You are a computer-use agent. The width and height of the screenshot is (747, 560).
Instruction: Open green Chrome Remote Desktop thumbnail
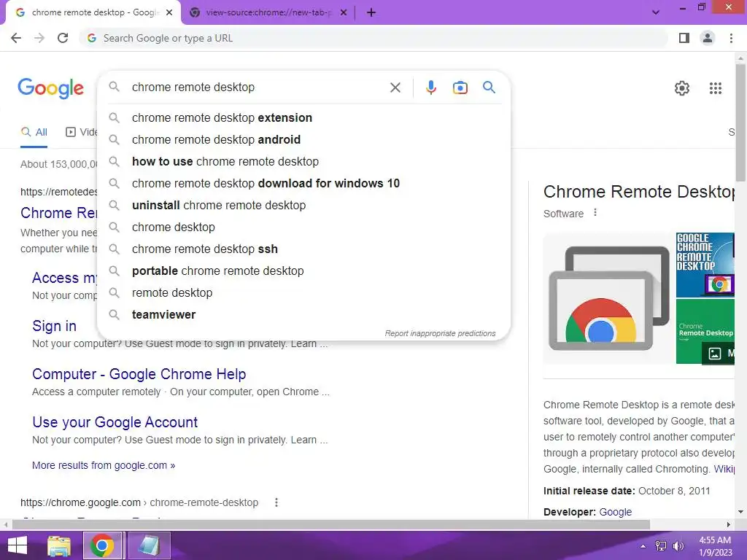705,332
